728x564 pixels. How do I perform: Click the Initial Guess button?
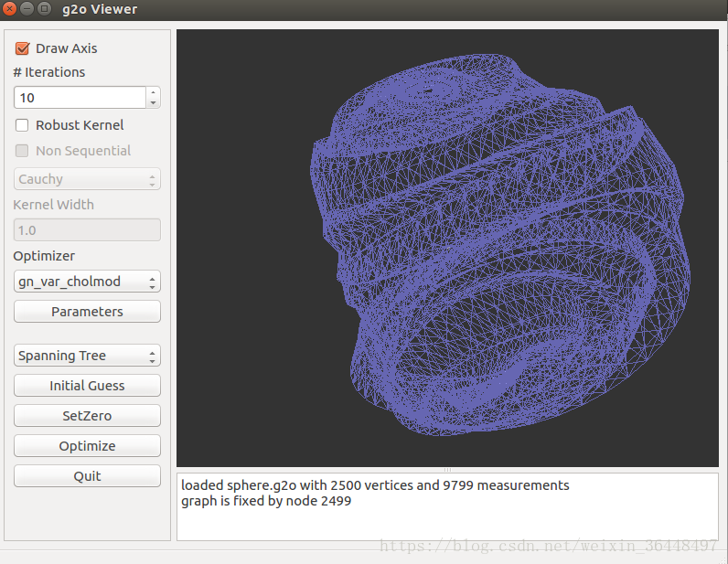pyautogui.click(x=87, y=386)
